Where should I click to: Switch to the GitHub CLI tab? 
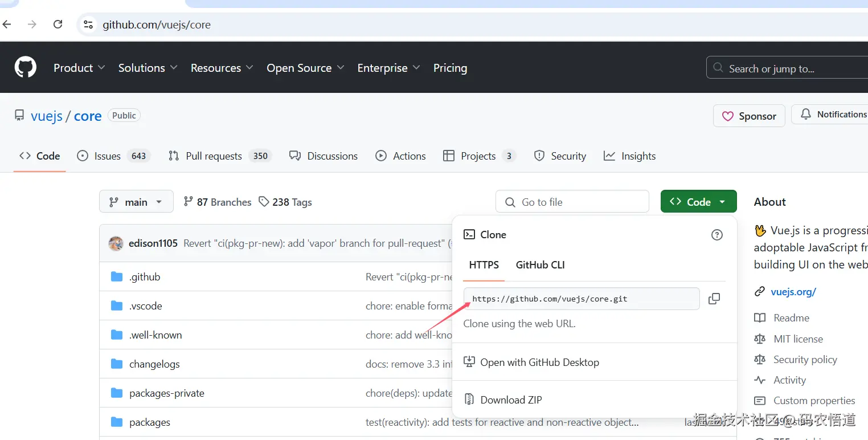[x=540, y=265]
